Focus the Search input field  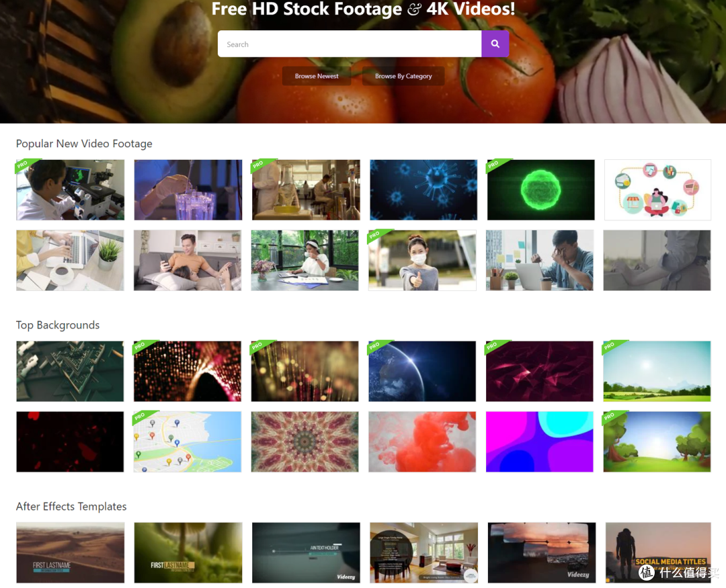pos(350,44)
